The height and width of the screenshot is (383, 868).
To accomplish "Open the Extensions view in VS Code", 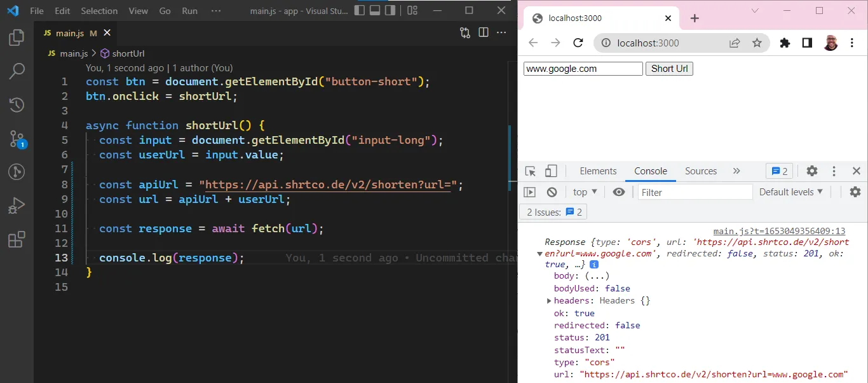I will (17, 240).
